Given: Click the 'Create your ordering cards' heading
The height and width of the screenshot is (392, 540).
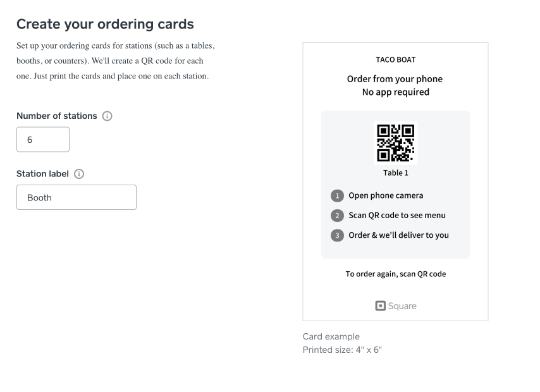Looking at the screenshot, I should (105, 25).
